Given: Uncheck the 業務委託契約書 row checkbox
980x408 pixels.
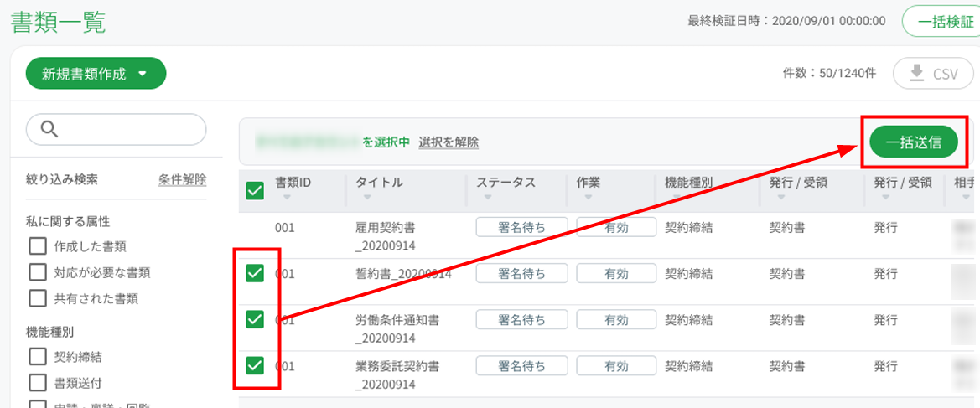Looking at the screenshot, I should 254,365.
